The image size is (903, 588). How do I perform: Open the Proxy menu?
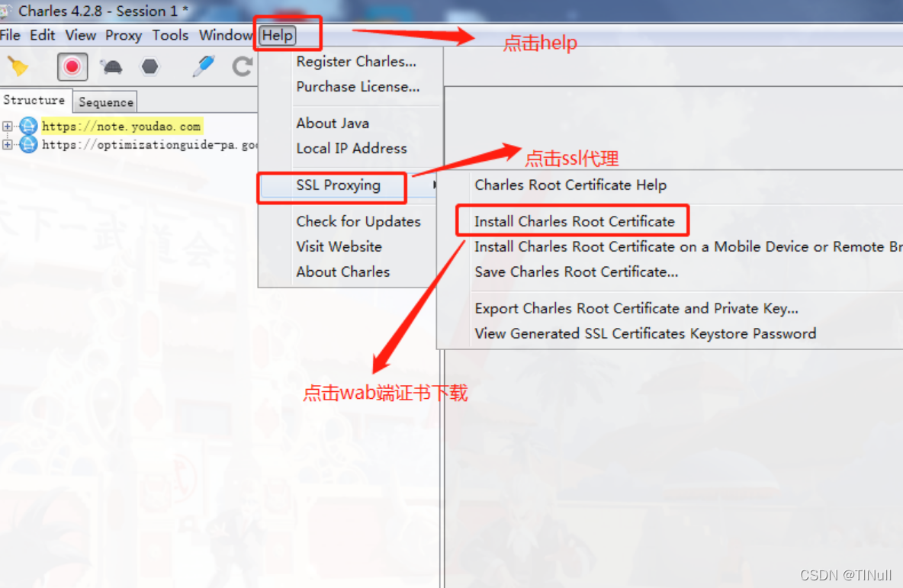pyautogui.click(x=124, y=35)
